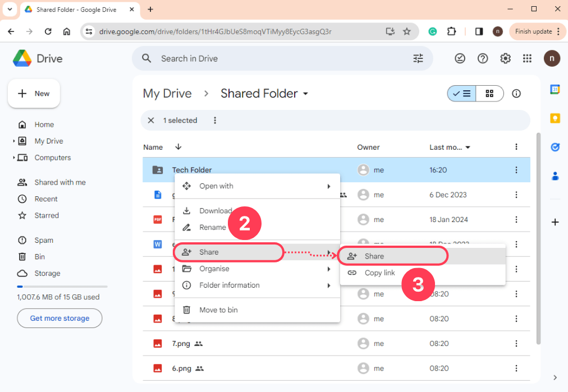Open the Google apps grid
This screenshot has height=392, width=568.
(526, 58)
